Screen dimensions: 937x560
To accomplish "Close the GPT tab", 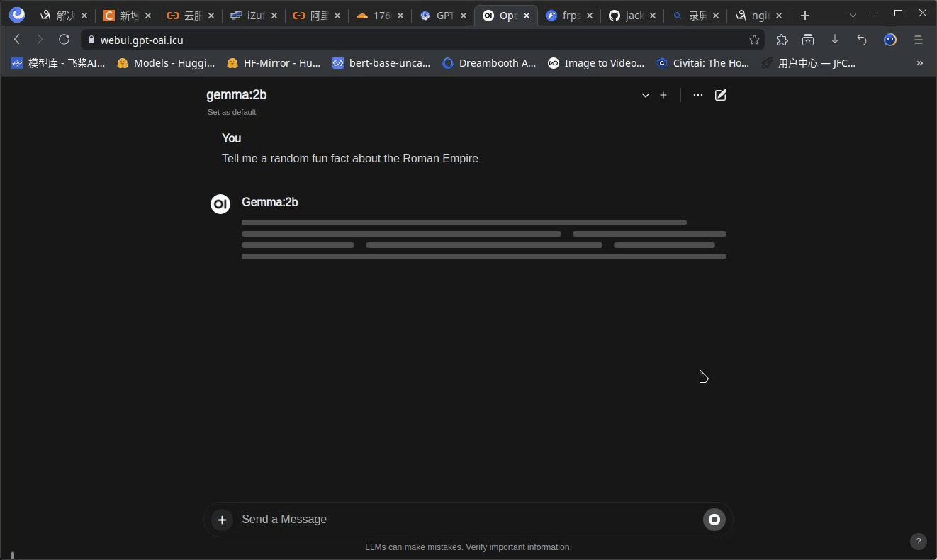I will (464, 16).
